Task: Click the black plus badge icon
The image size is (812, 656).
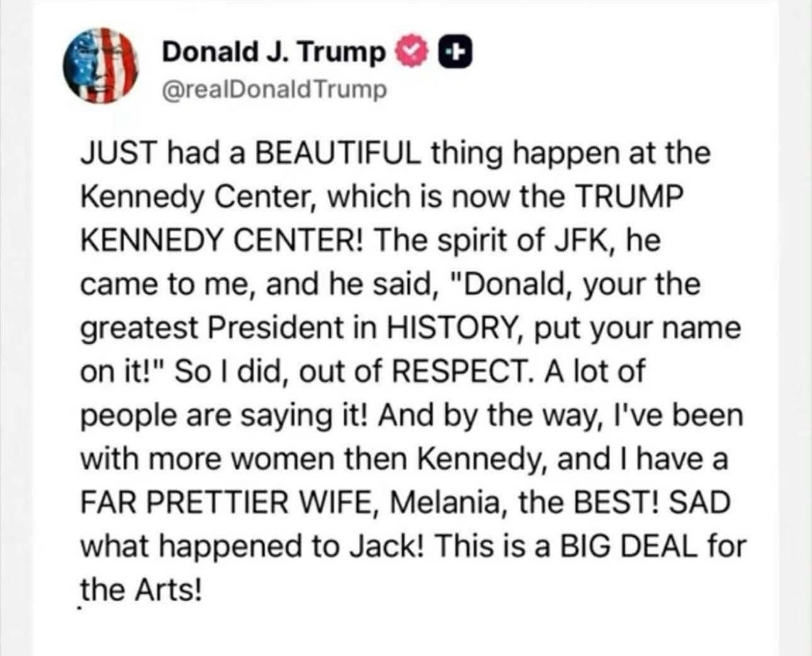Action: click(x=454, y=53)
